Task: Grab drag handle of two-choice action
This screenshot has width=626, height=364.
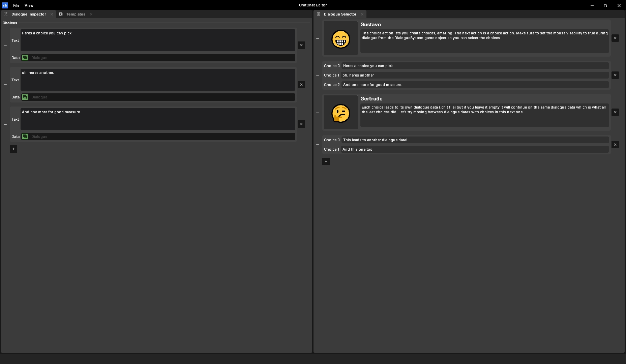Action: tap(318, 145)
